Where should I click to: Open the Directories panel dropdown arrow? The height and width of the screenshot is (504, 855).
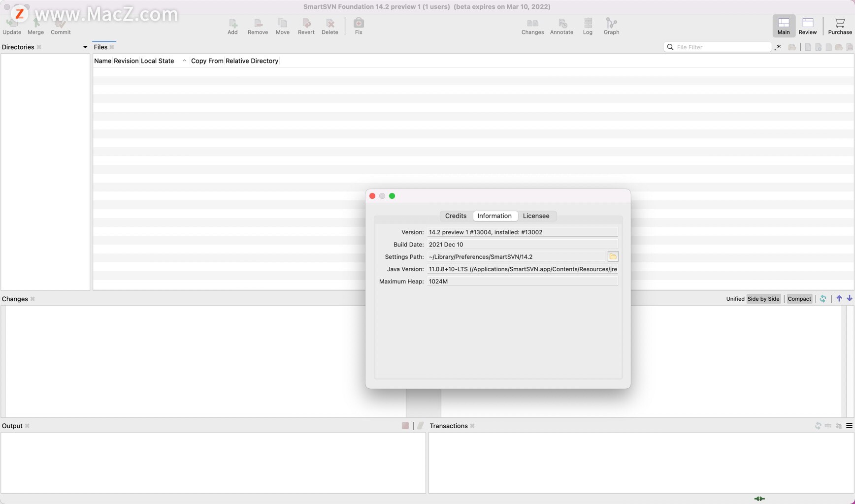click(x=85, y=47)
